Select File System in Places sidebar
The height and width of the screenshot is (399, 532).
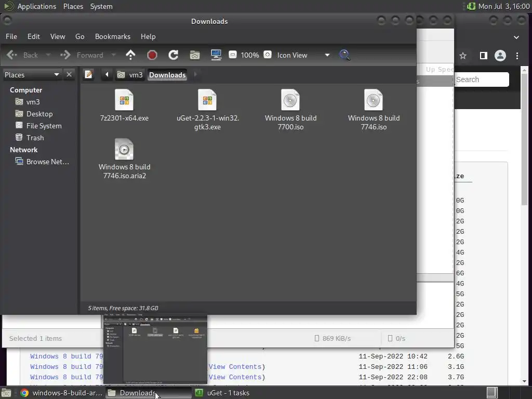pyautogui.click(x=38, y=126)
